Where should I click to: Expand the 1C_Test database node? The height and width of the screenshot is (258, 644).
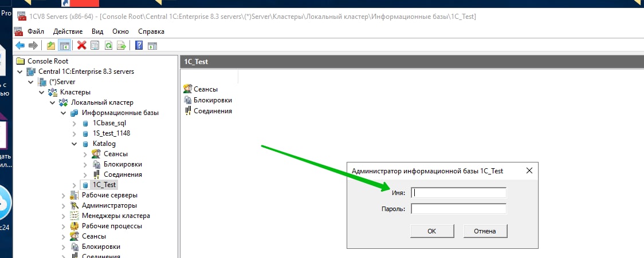74,185
